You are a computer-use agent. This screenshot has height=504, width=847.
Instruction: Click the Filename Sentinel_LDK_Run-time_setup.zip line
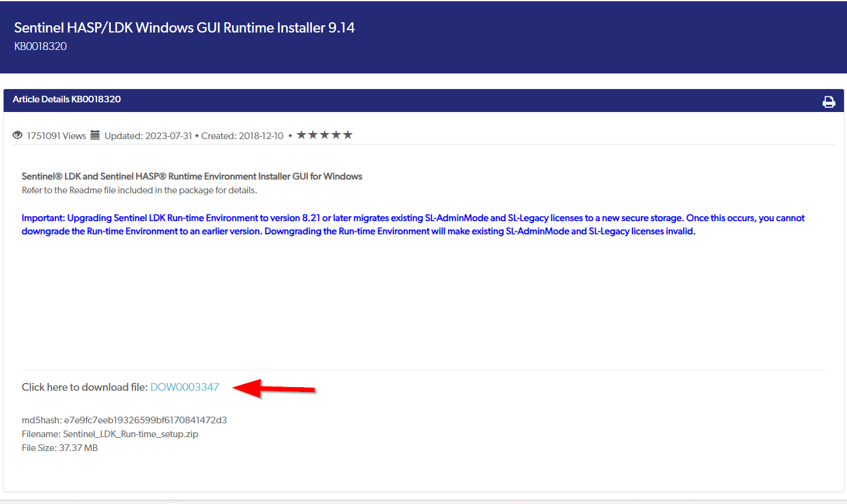pyautogui.click(x=110, y=434)
